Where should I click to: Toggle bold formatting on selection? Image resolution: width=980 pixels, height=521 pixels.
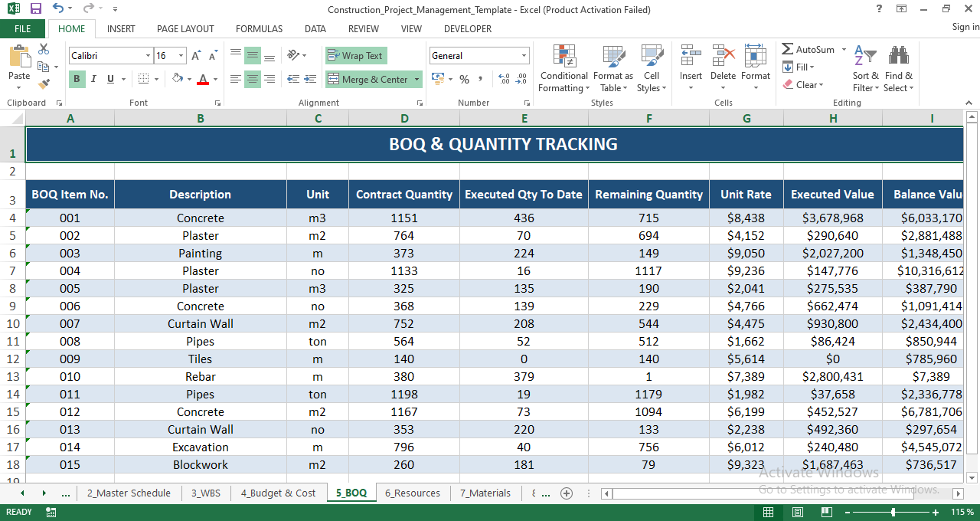click(x=76, y=79)
